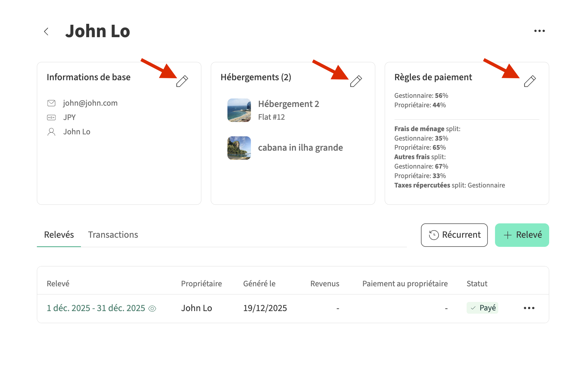Open the page options three-dot menu

click(539, 31)
